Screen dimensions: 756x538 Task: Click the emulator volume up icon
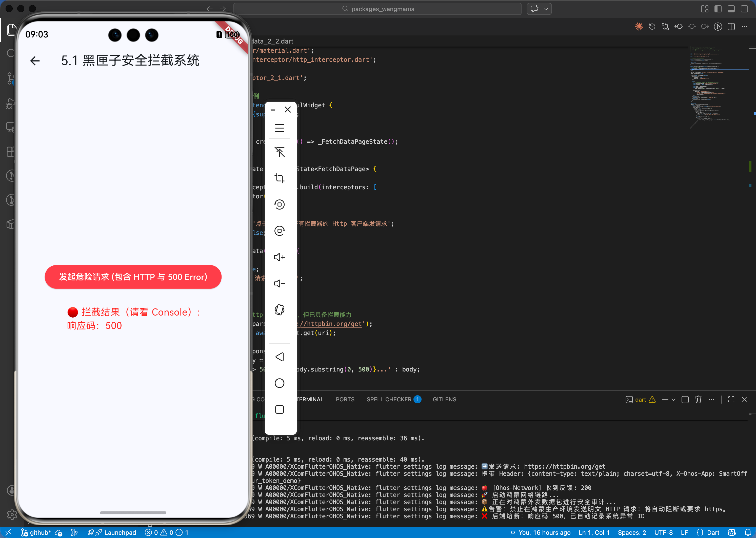pos(280,257)
